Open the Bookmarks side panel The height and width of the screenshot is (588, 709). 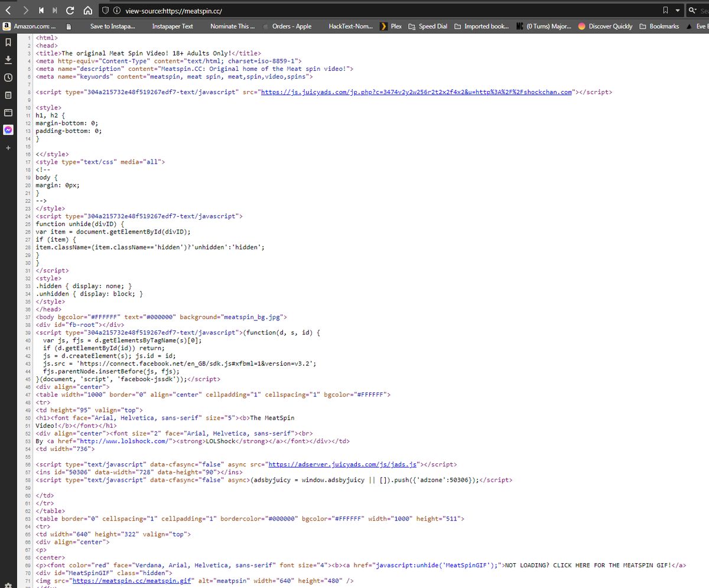[8, 43]
